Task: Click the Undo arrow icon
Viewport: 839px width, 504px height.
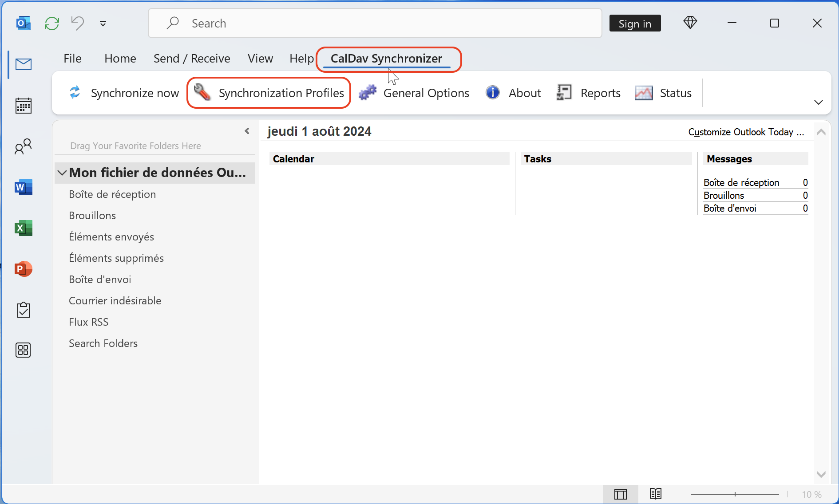Action: tap(78, 23)
